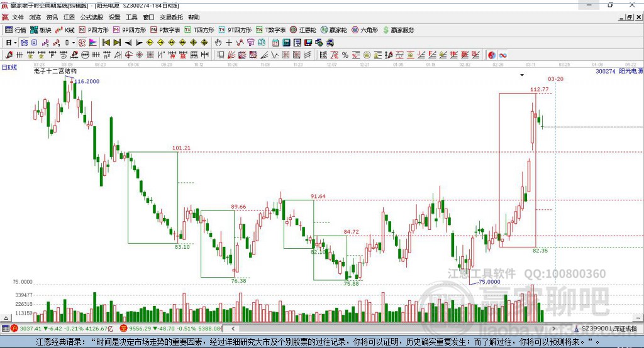644x348 pixels.
Task: Switch to K线 chart view
Action: [x=65, y=30]
